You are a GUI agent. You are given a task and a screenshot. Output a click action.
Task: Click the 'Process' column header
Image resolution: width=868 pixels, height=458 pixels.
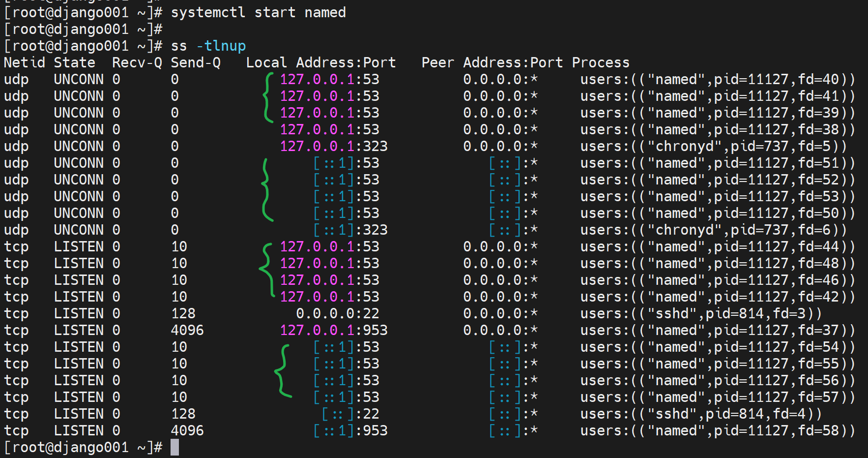point(600,62)
